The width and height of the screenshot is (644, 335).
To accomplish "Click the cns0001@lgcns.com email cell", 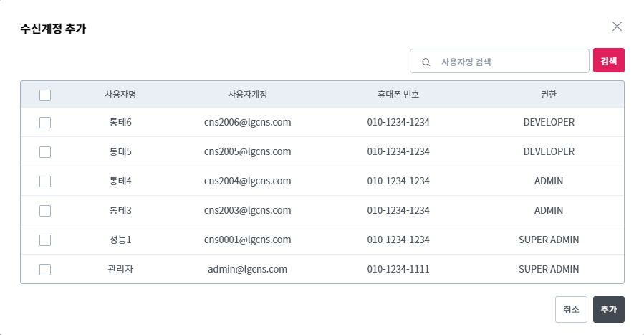I will pos(247,240).
